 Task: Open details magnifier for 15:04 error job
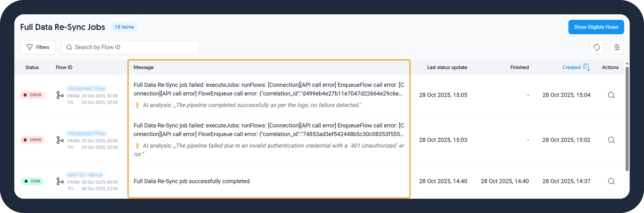coord(611,95)
